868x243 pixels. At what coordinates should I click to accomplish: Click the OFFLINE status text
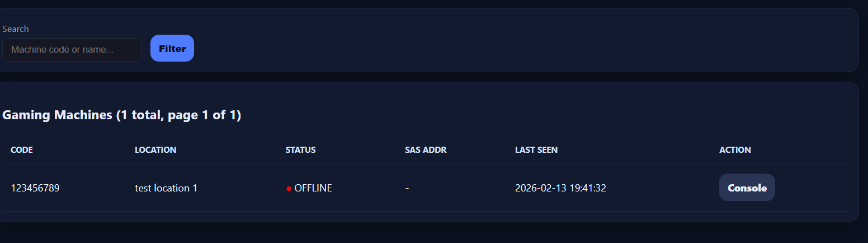tap(313, 188)
